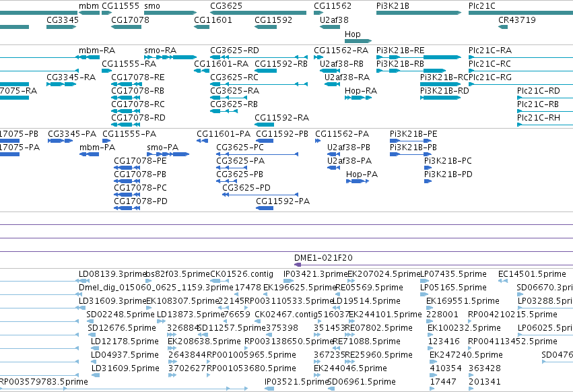This screenshot has width=573, height=392.
Task: Select the U2af38 gene label
Action: point(334,20)
